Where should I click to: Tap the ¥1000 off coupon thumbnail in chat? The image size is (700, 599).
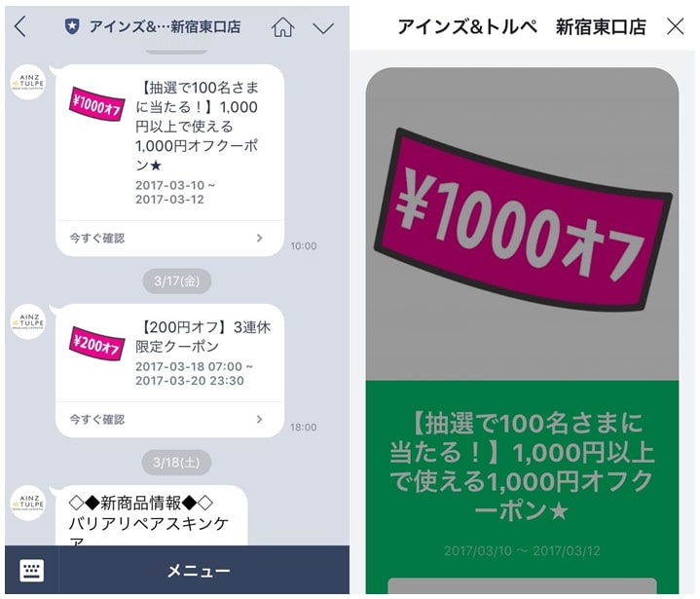(x=96, y=104)
